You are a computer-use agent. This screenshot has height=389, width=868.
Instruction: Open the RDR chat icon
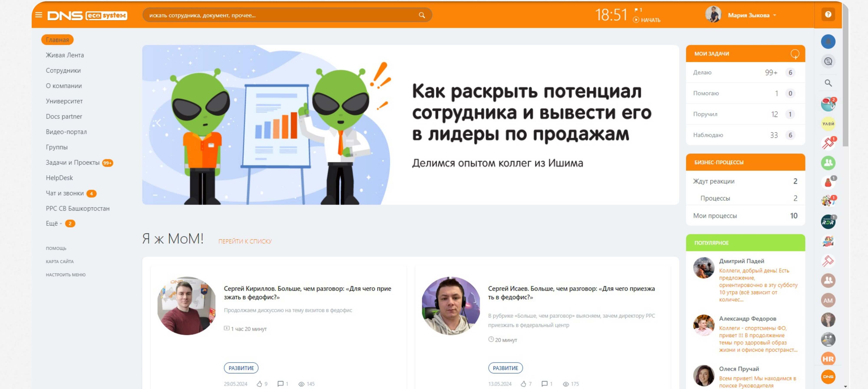(828, 222)
